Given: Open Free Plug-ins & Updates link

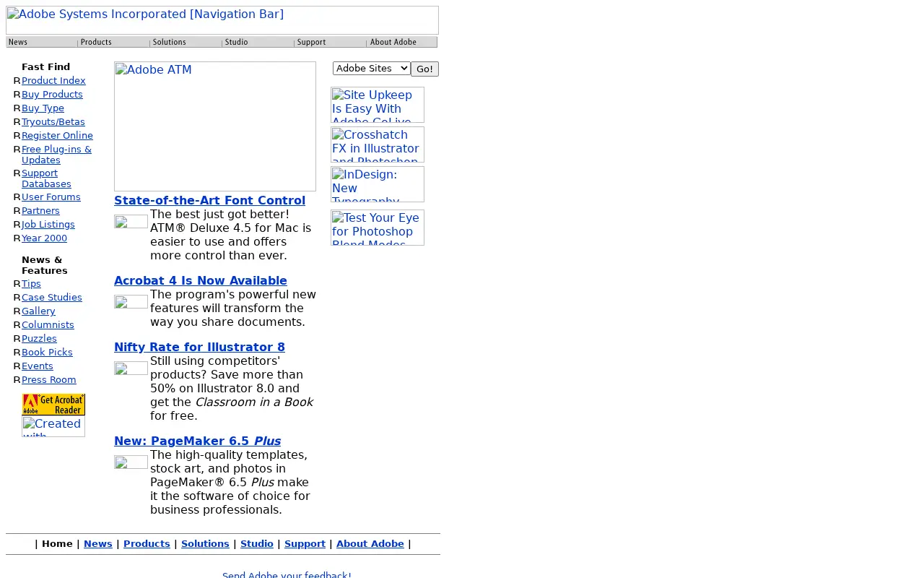Looking at the screenshot, I should [x=56, y=155].
